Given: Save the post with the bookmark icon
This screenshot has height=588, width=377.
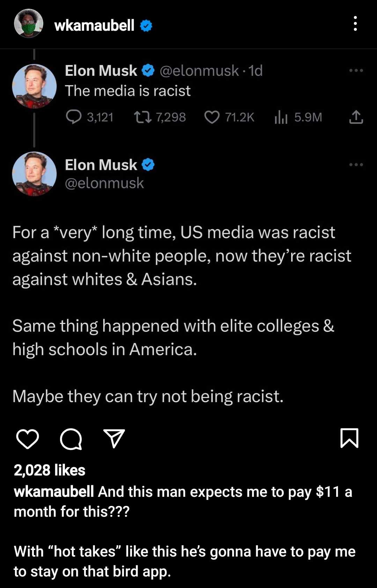Looking at the screenshot, I should tap(349, 438).
